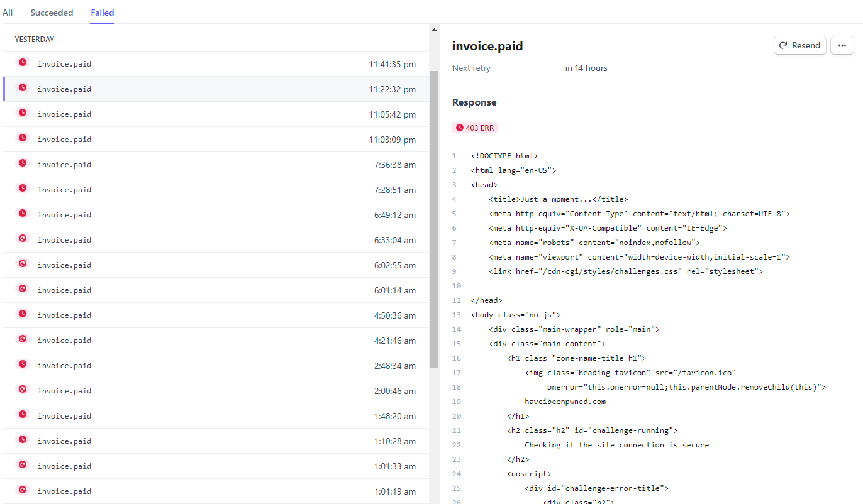Click the 403 ERR response badge

475,128
